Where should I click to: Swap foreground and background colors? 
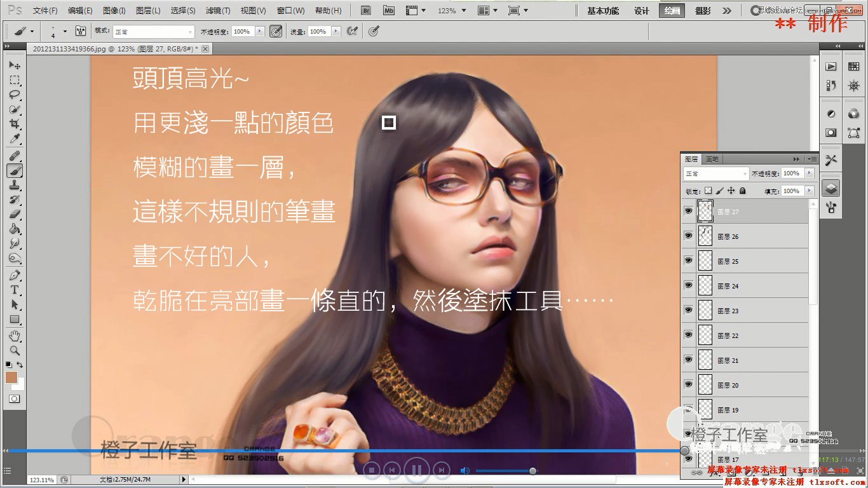20,365
